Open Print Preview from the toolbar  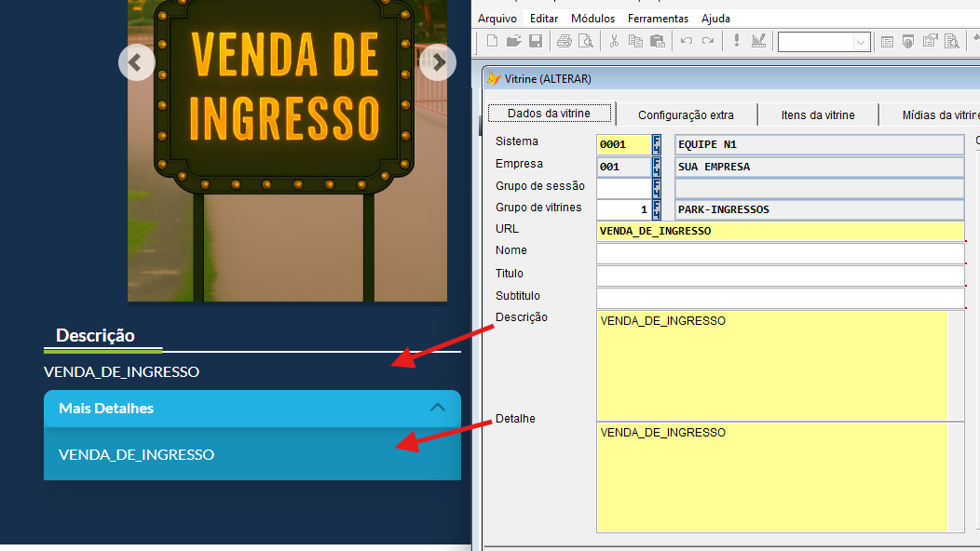pos(585,41)
